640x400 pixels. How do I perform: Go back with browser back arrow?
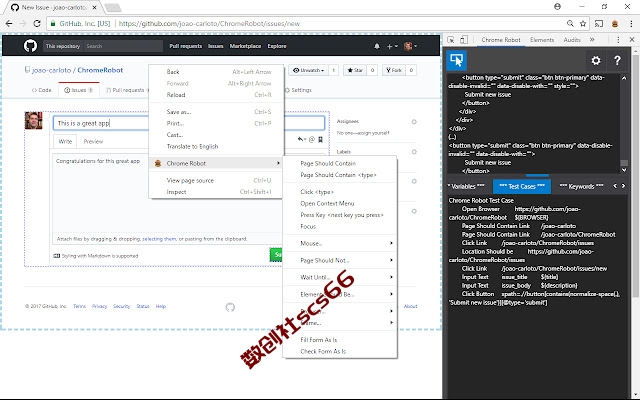click(9, 24)
